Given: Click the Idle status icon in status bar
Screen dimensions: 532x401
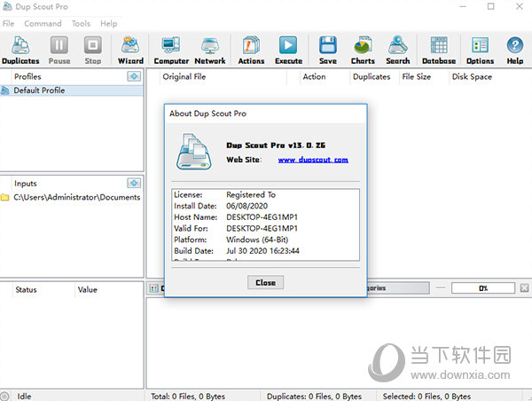Looking at the screenshot, I should tap(4, 396).
